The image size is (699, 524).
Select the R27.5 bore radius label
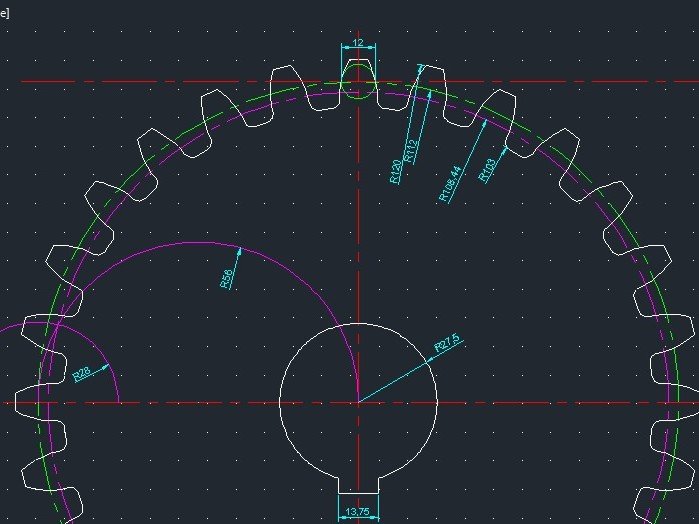coord(448,342)
